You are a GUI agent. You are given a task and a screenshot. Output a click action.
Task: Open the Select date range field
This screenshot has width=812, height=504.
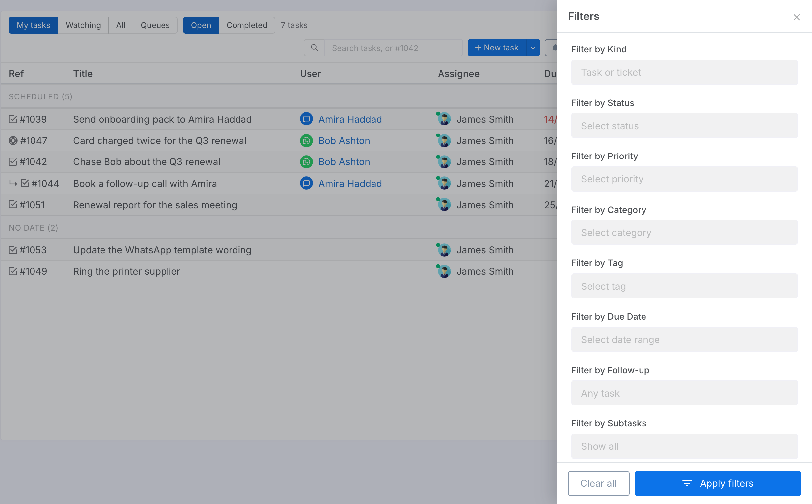(684, 339)
